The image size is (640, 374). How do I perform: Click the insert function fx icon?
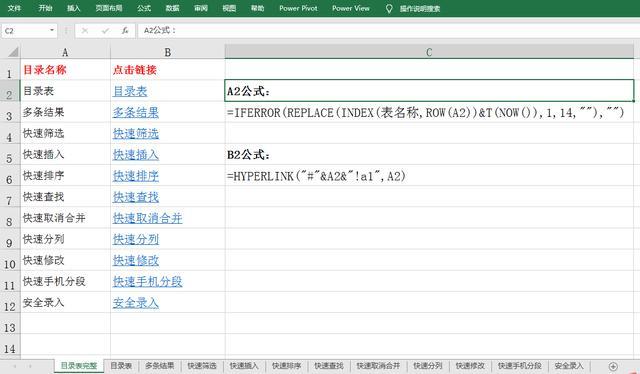125,31
